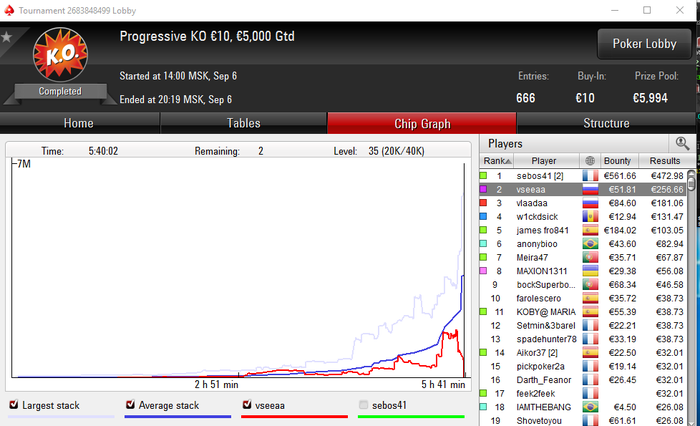
Task: Click France flag beside Setmin&3barel
Action: pos(590,326)
